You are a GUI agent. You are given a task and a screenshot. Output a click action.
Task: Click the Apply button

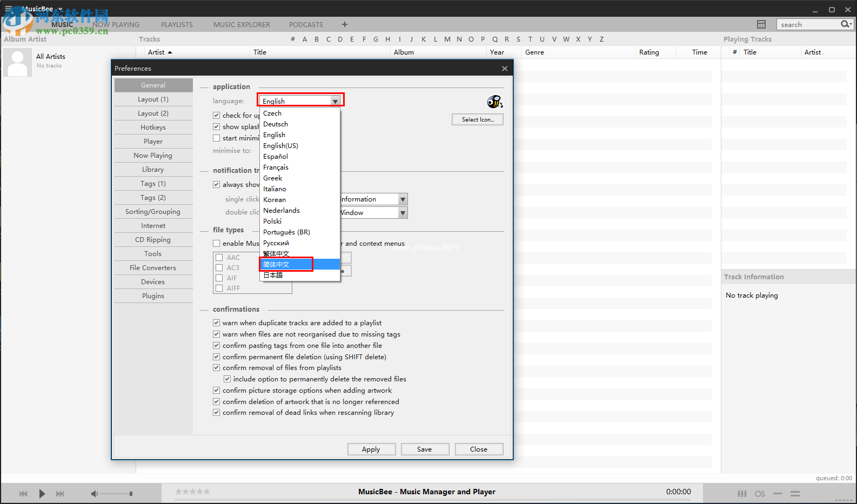pos(371,449)
